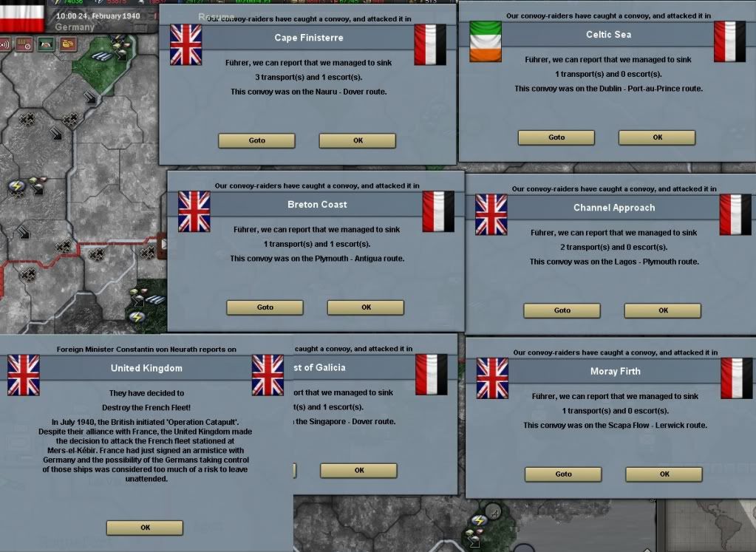Click the German flag in Breton Coast dialog

pyautogui.click(x=438, y=211)
